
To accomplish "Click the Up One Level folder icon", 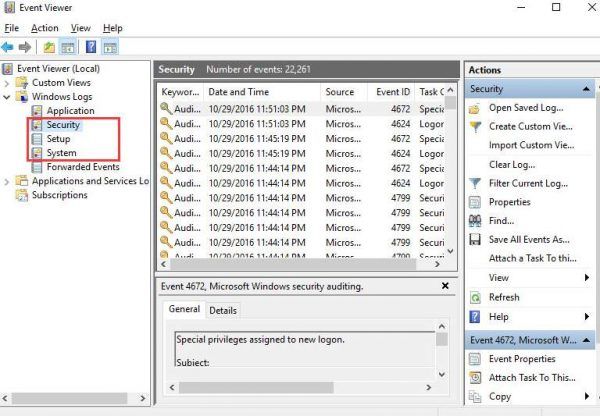I will [x=50, y=47].
